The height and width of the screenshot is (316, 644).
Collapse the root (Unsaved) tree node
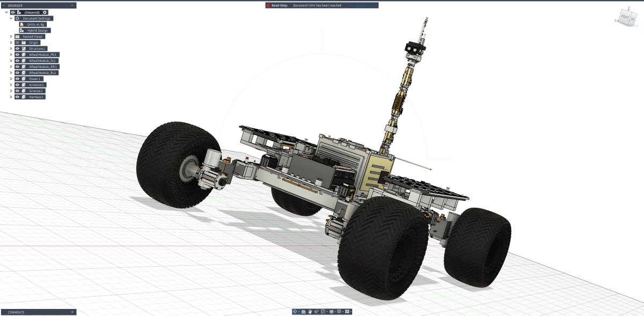(6, 12)
